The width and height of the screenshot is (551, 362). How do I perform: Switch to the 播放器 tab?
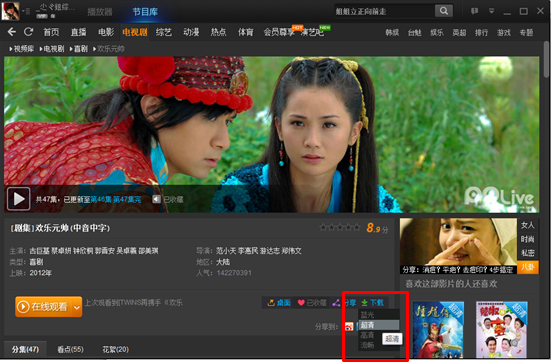point(100,12)
